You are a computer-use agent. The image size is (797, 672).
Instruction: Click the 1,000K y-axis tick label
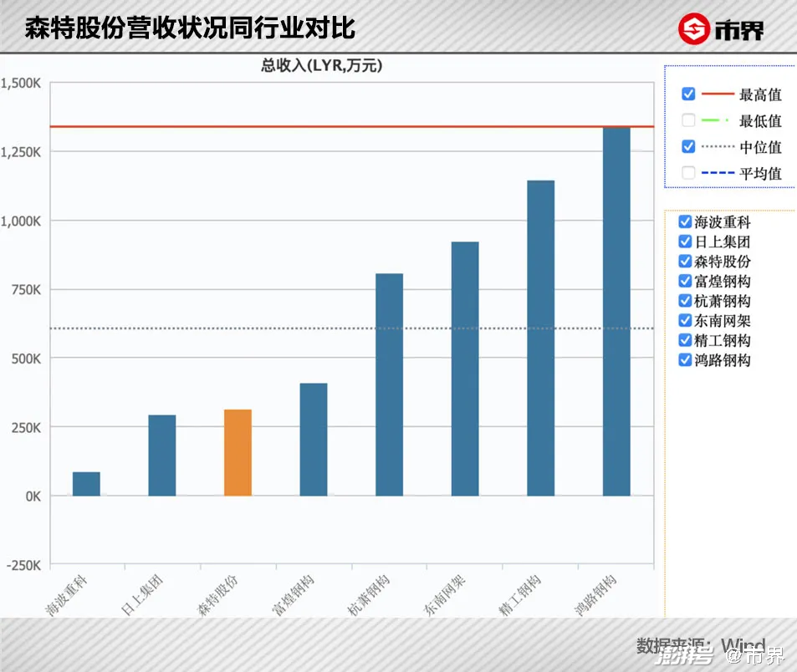(x=21, y=221)
